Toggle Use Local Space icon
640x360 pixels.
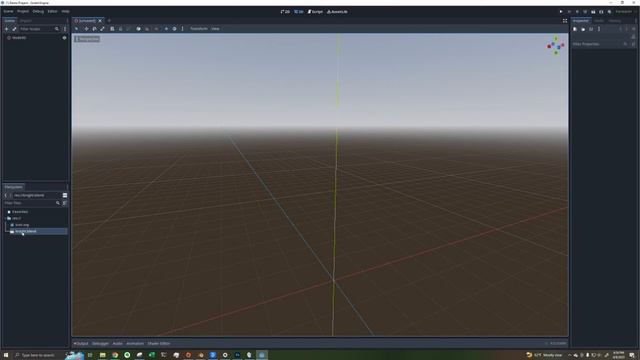click(138, 29)
